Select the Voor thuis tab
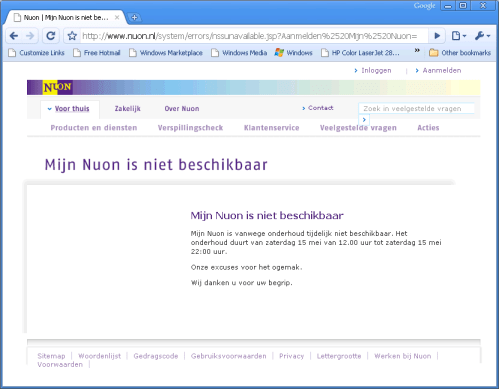The height and width of the screenshot is (389, 499). 69,109
